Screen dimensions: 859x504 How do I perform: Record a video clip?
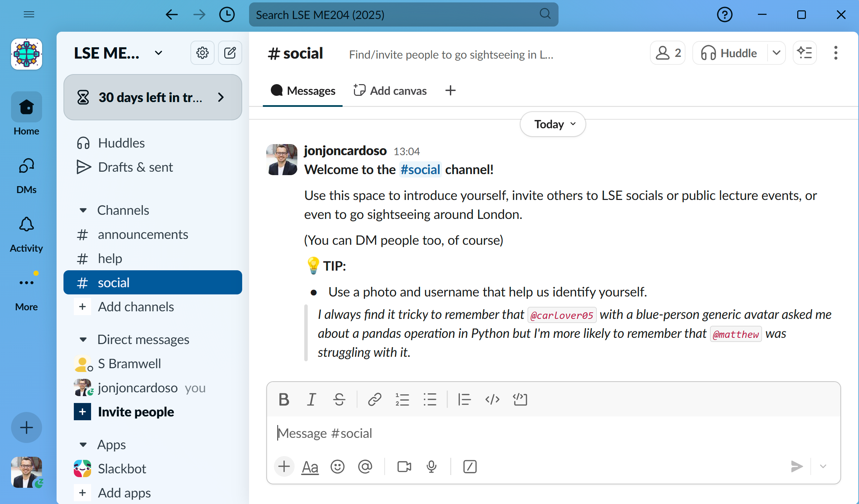coord(404,467)
